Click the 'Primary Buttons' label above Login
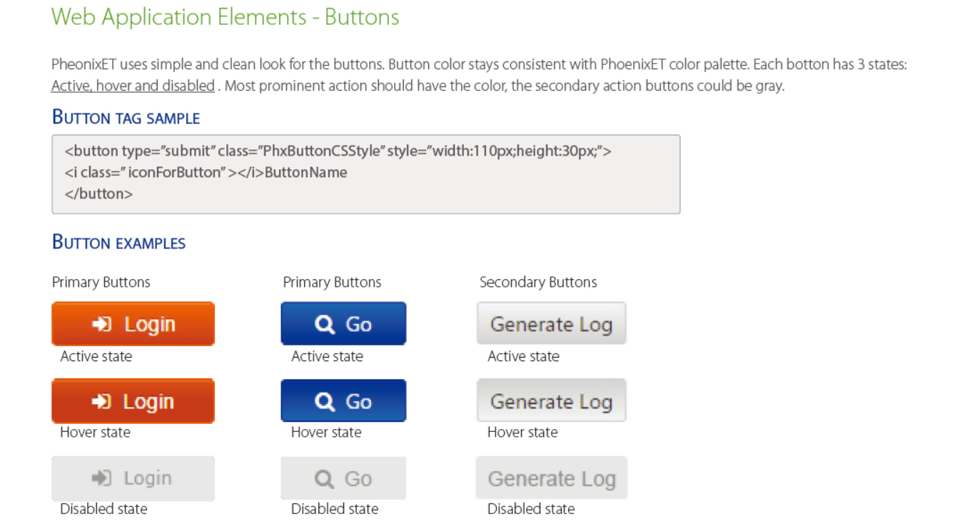980x524 pixels. point(101,282)
